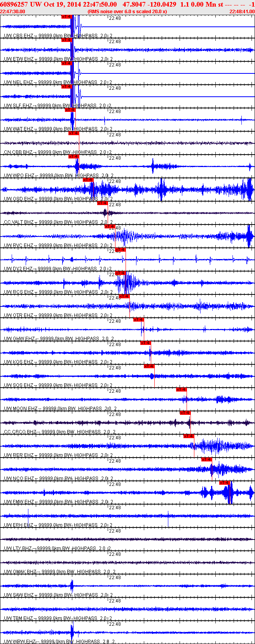Click the red pick marker on RVC trace
The width and height of the screenshot is (255, 644).
click(110, 226)
